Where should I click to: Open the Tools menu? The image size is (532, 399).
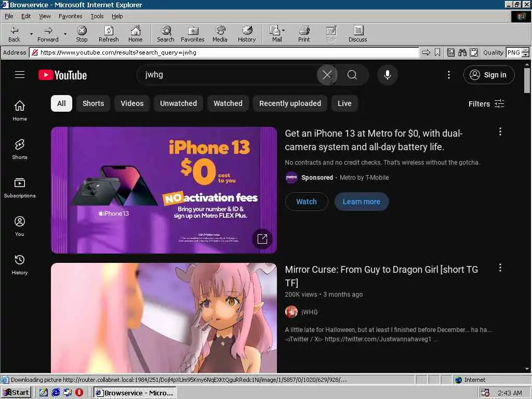[x=97, y=16]
